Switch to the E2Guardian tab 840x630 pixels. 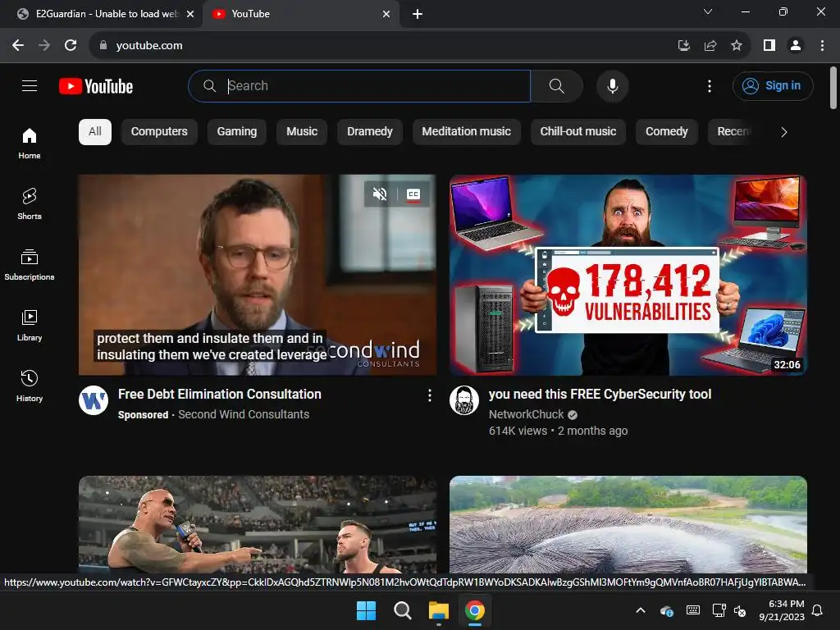(x=101, y=14)
